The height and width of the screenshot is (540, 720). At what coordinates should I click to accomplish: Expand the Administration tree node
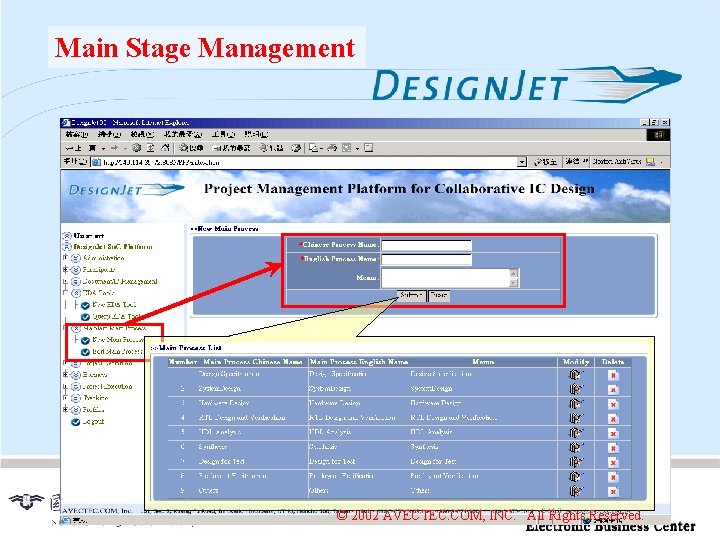(x=66, y=258)
